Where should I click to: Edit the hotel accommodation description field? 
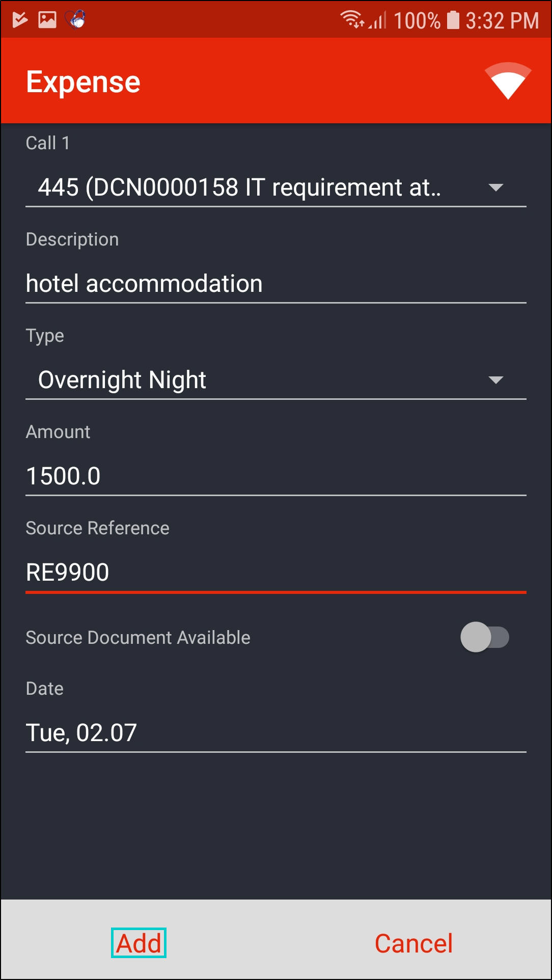point(275,284)
